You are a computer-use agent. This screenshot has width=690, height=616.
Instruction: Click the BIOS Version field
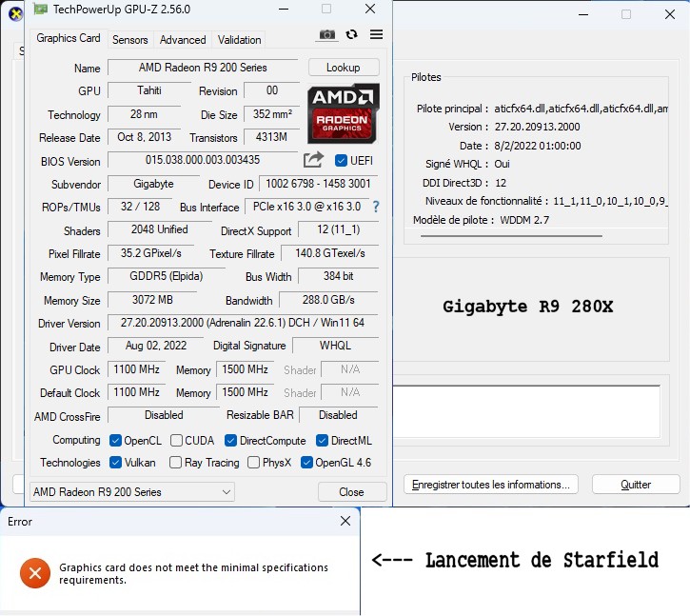coord(203,160)
